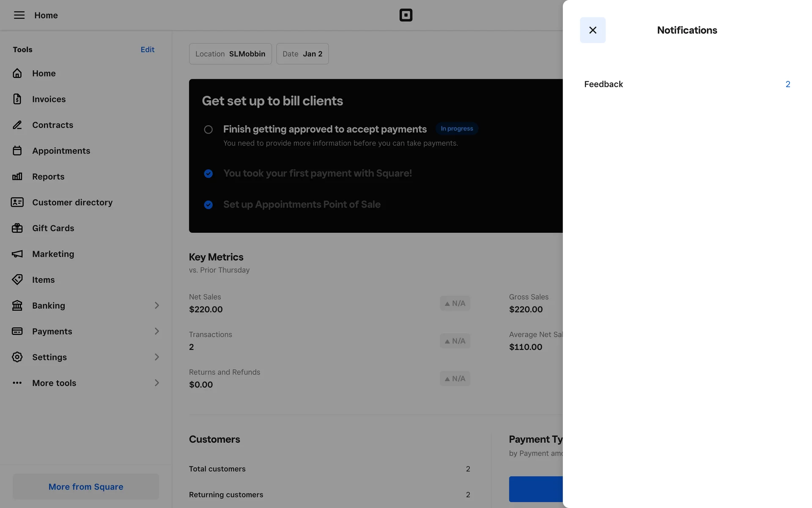The height and width of the screenshot is (508, 812).
Task: Click the Square logo in the header
Action: [x=406, y=15]
